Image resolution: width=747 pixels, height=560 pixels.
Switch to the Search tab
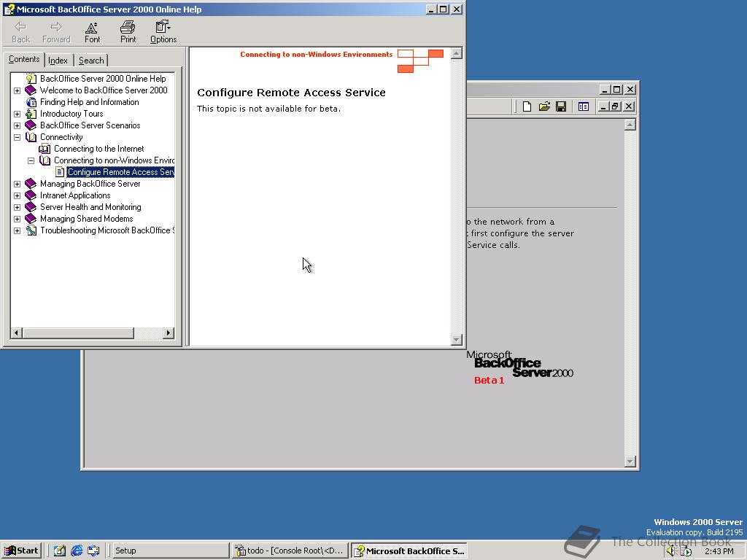coord(91,61)
